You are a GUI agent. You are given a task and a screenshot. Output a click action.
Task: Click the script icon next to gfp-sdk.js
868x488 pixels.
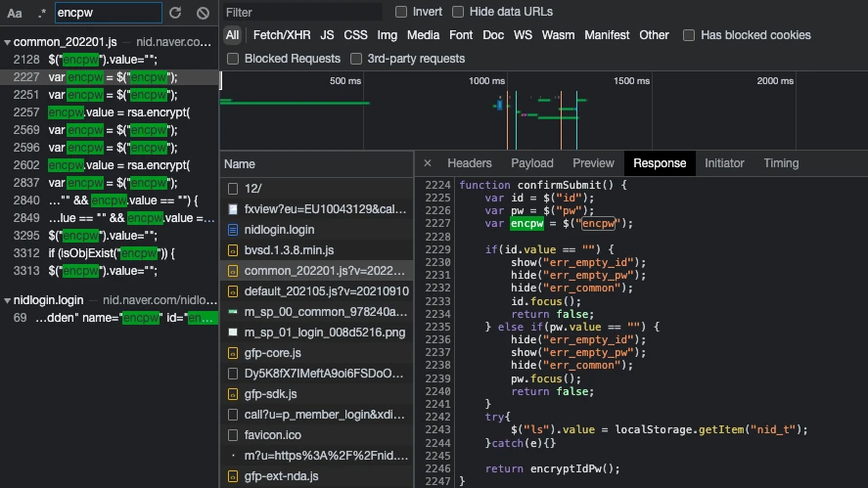(233, 394)
